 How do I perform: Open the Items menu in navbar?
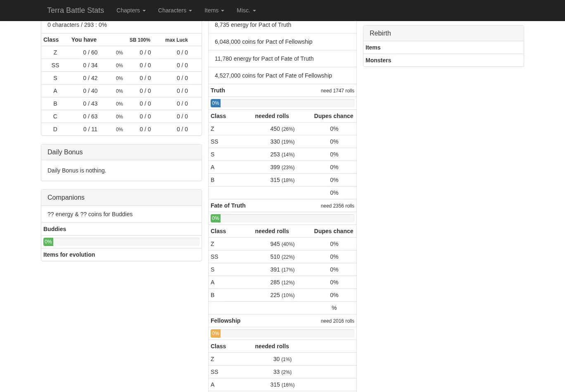[x=214, y=10]
